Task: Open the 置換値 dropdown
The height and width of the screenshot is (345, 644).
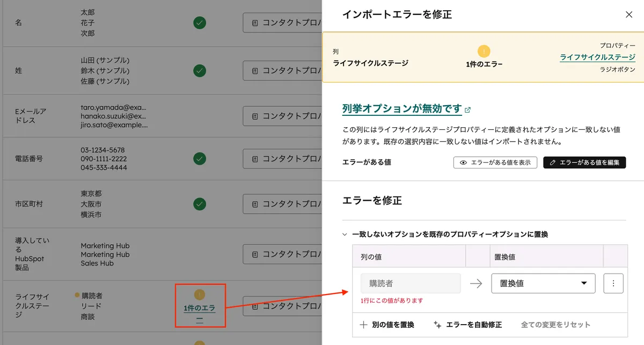Action: point(543,283)
